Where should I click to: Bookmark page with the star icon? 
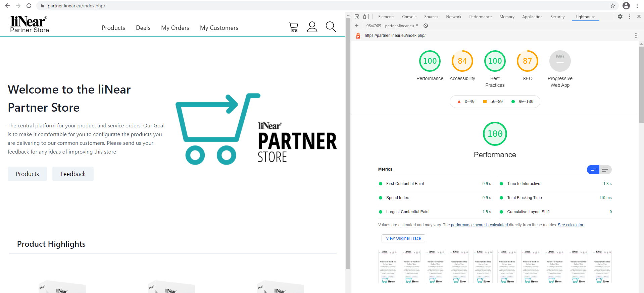613,6
